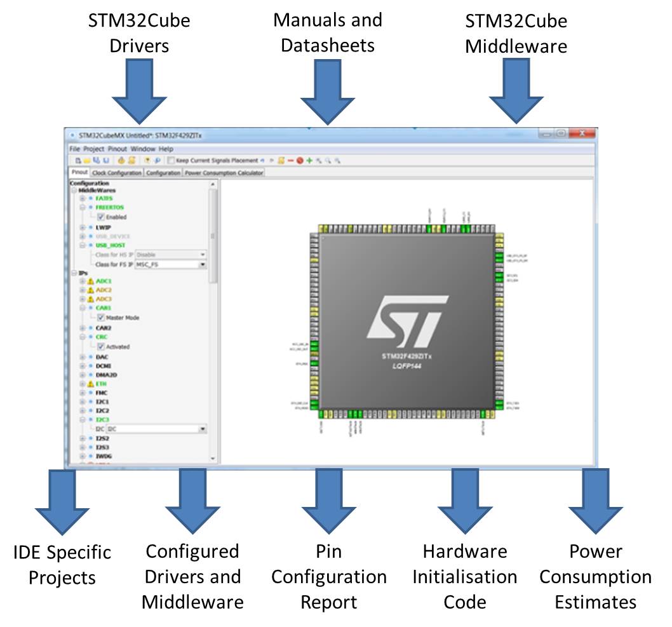This screenshot has width=672, height=627.
Task: Click the warning icon beside ADC1
Action: point(90,281)
